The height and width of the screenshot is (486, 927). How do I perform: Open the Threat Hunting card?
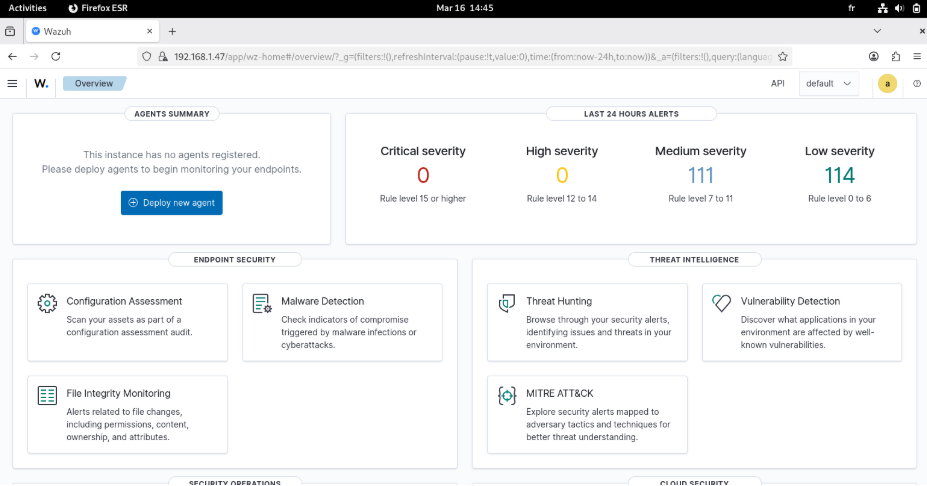(587, 322)
